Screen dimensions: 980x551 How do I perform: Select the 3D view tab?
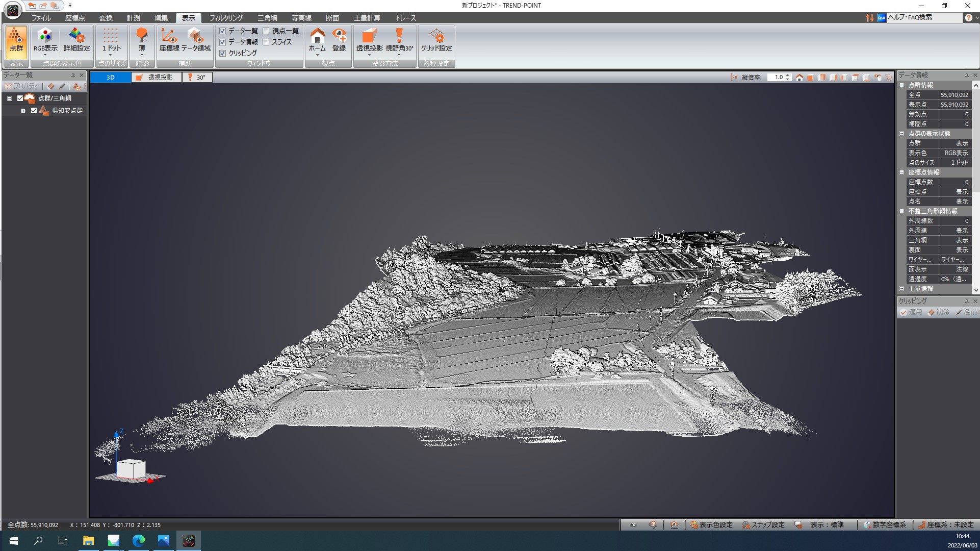coord(111,78)
